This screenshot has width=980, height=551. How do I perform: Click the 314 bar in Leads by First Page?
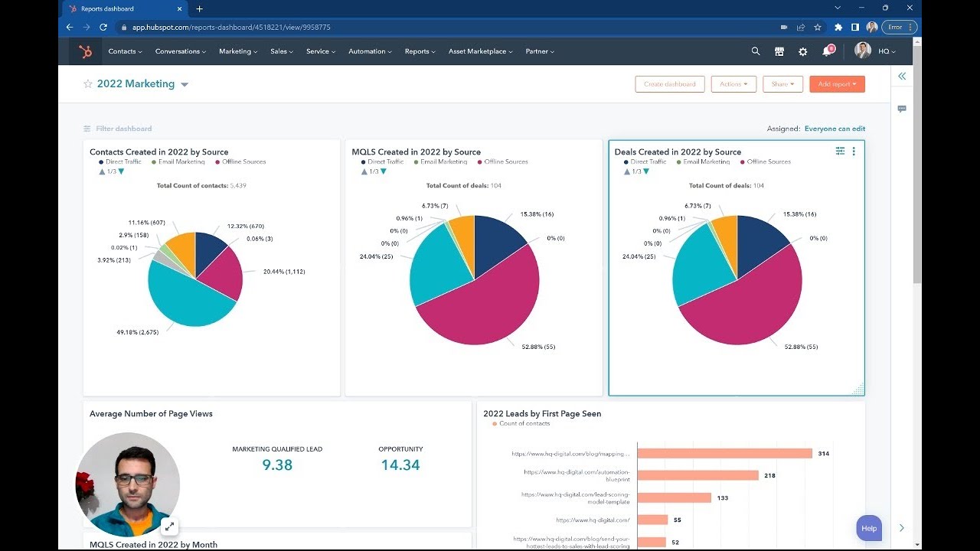724,453
